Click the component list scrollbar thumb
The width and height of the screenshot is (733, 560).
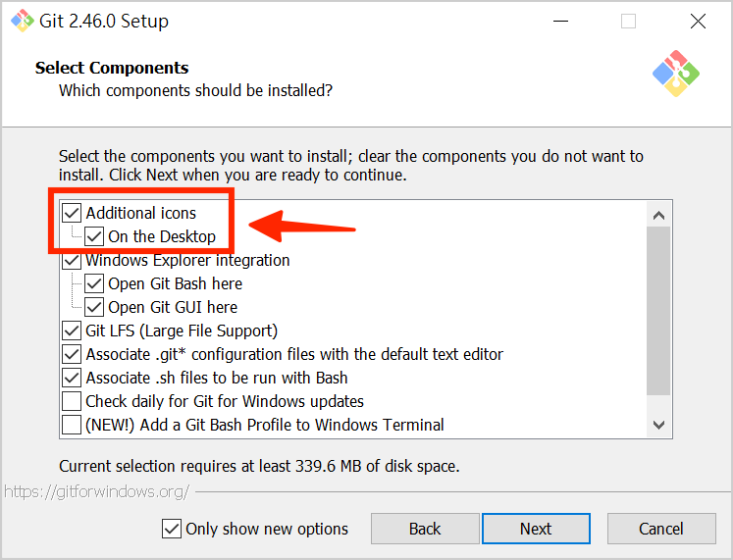pos(658,309)
